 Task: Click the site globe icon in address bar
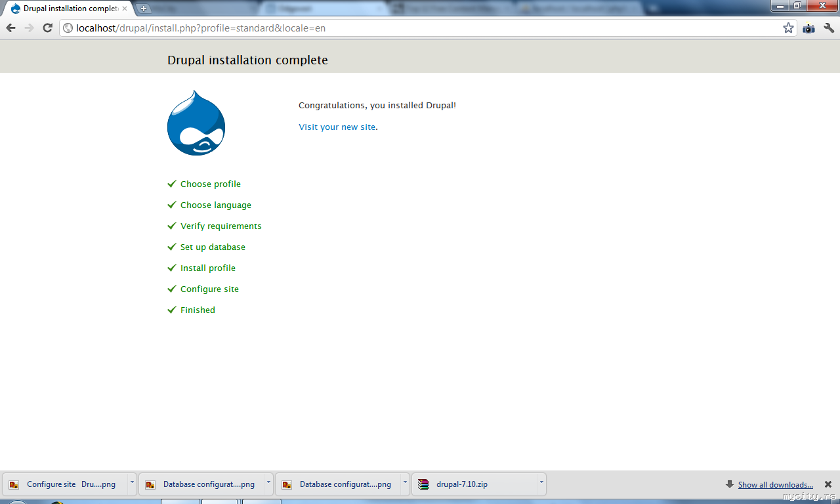point(68,28)
